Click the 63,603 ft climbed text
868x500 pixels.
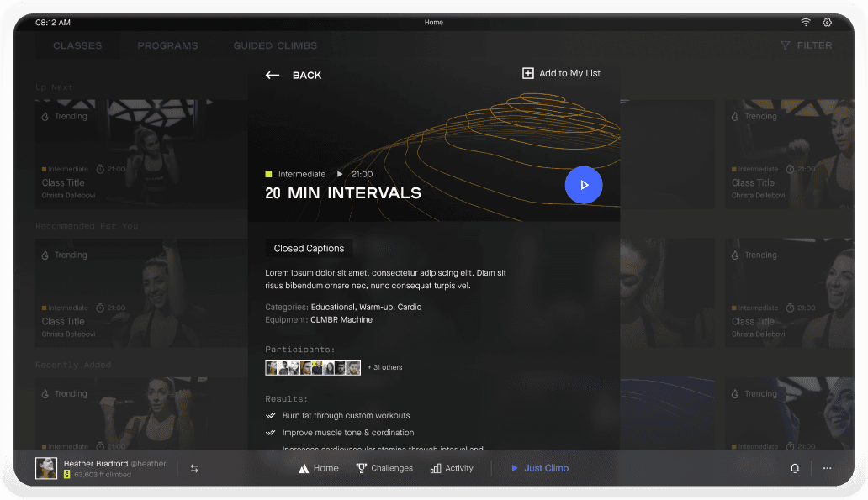(103, 475)
